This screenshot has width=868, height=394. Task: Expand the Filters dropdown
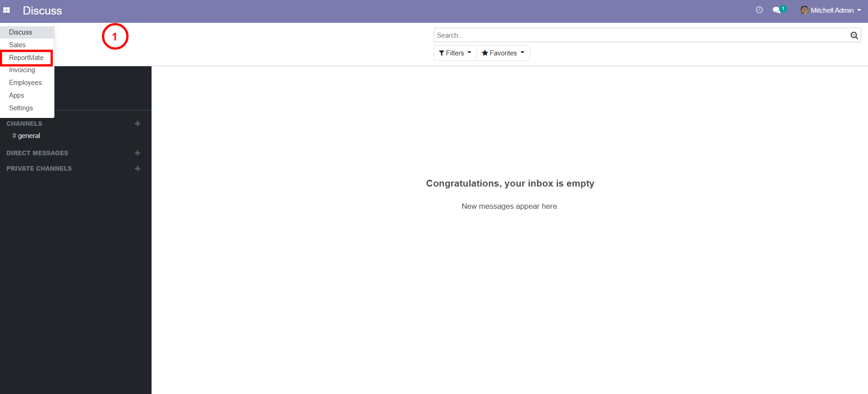[x=455, y=53]
